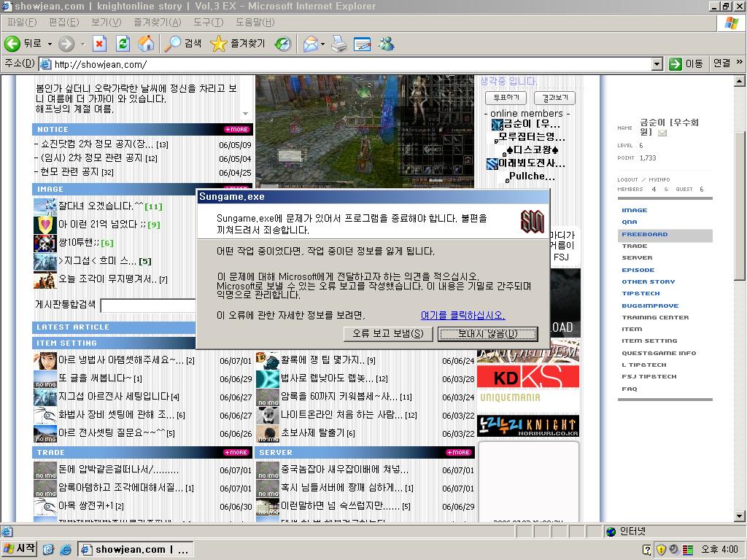Expand the Forward button history dropdown arrow
Screen dimensions: 747x560
click(82, 44)
